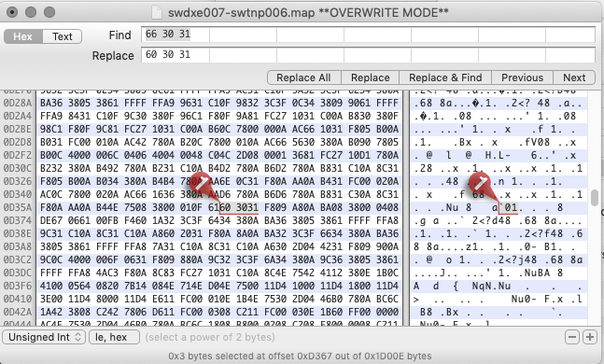
Task: Click hex word 1A42 in row 0D42A
Action: click(51, 312)
